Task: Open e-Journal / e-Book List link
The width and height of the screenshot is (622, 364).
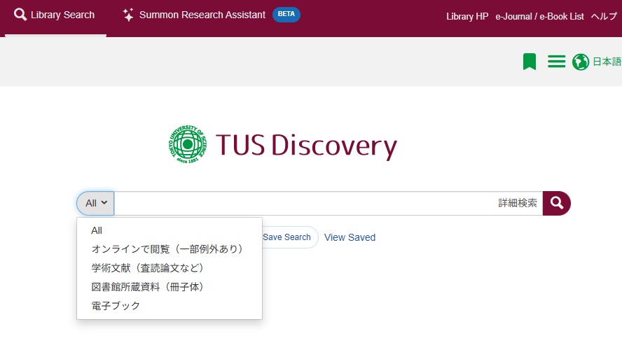Action: pyautogui.click(x=539, y=17)
